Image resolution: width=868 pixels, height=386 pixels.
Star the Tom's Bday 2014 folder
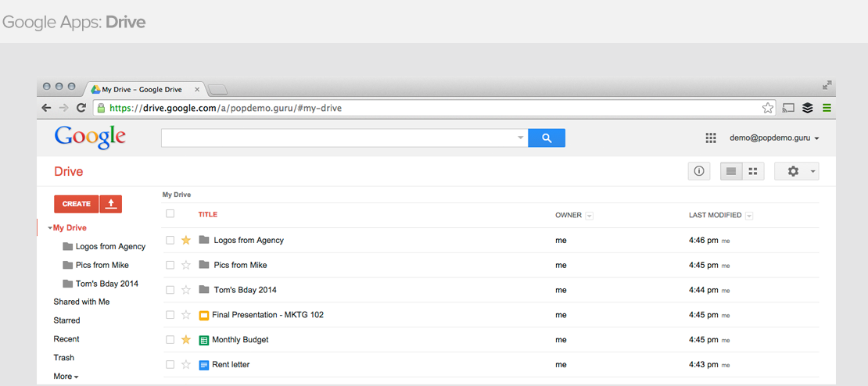186,290
